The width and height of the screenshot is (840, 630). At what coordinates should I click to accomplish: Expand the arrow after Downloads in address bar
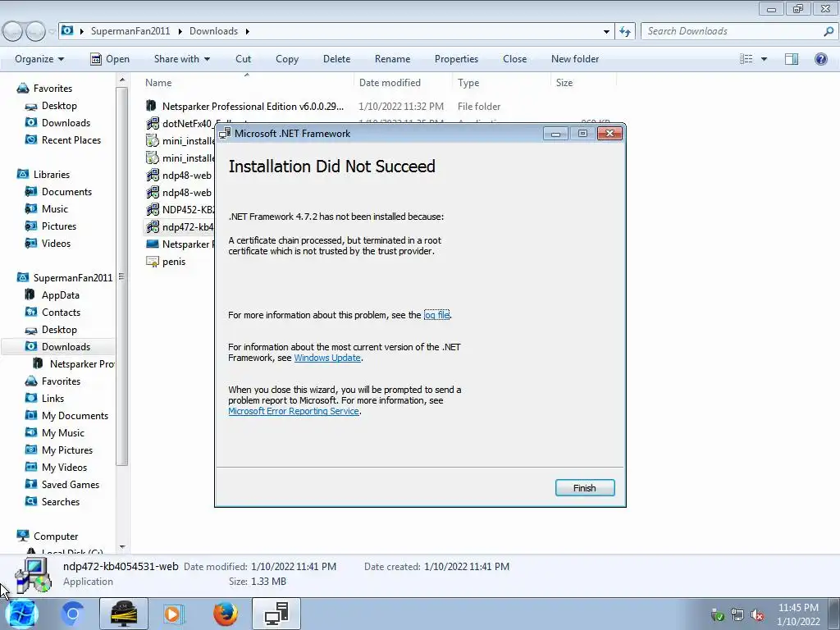pyautogui.click(x=248, y=31)
